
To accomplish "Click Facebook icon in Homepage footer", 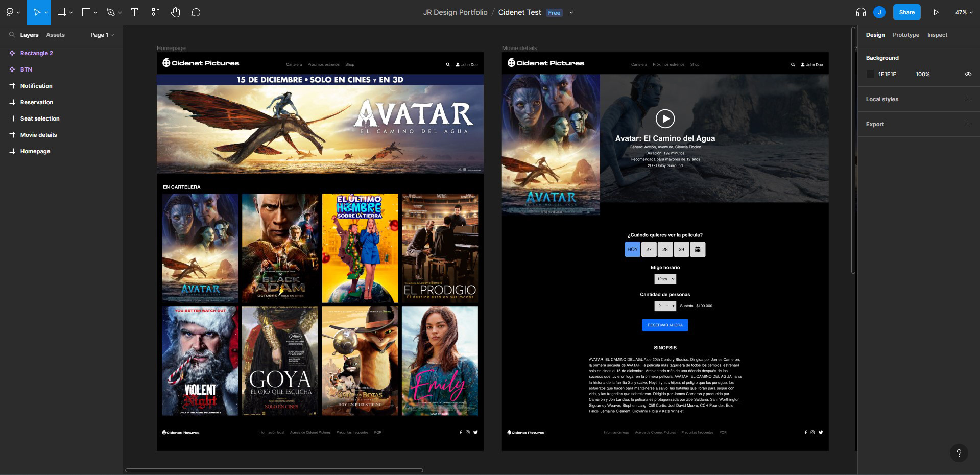I will (x=461, y=432).
